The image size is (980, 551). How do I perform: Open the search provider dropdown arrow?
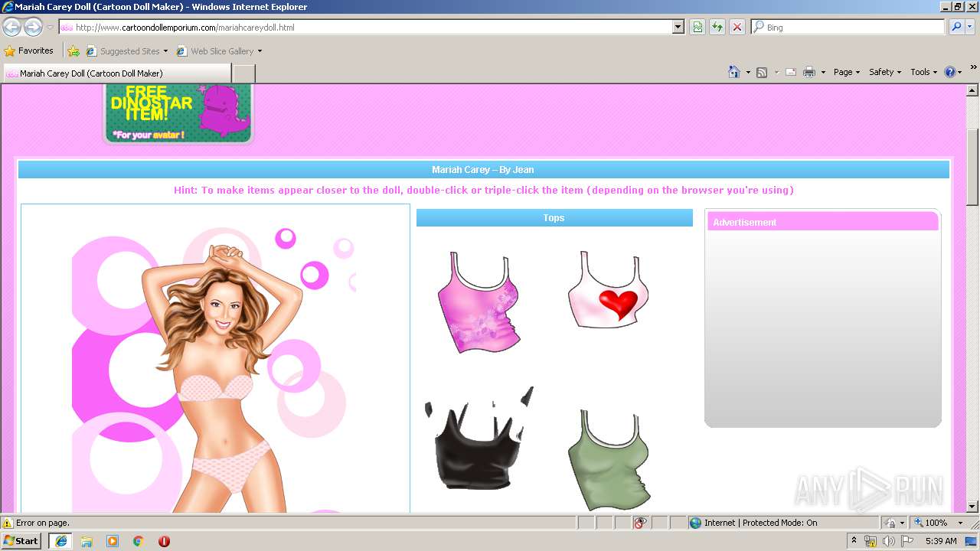coord(971,28)
